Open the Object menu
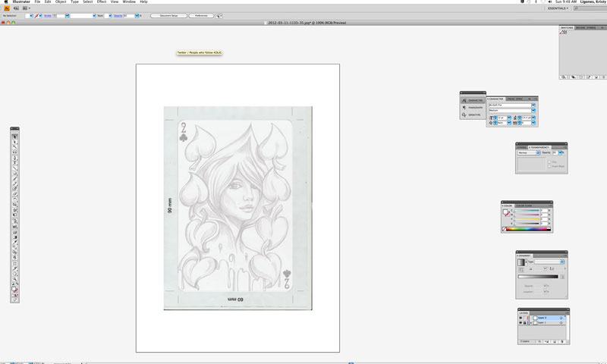 coord(61,2)
